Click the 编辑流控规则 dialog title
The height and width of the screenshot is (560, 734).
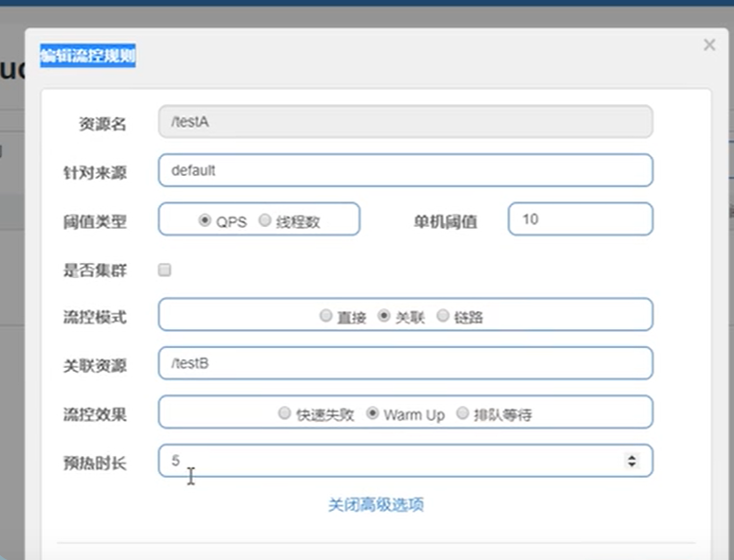click(x=88, y=56)
